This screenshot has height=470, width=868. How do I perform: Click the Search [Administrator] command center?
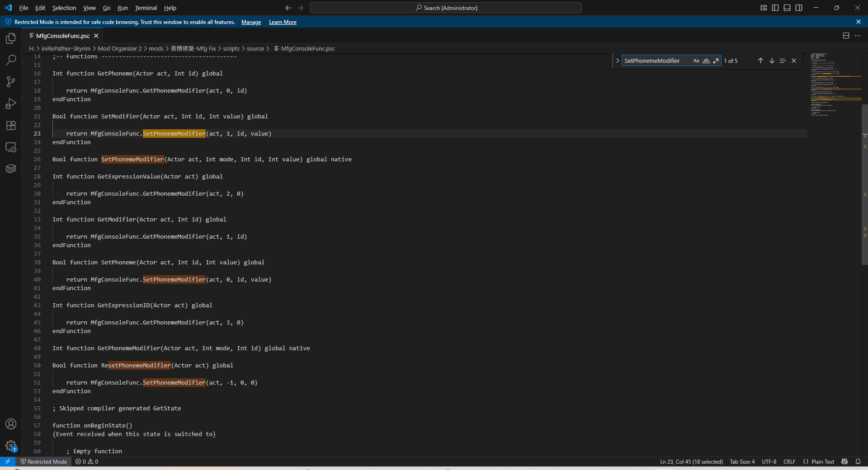[x=446, y=8]
